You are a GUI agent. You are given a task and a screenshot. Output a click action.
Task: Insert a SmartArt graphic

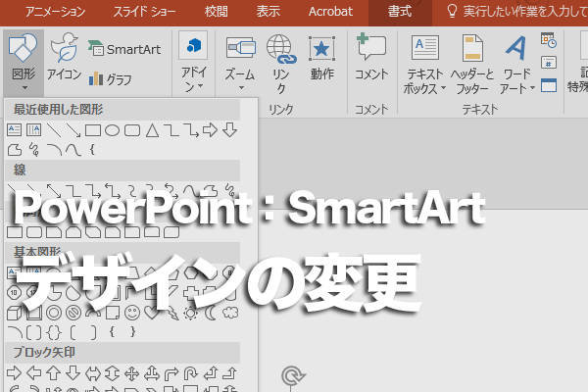pyautogui.click(x=124, y=49)
